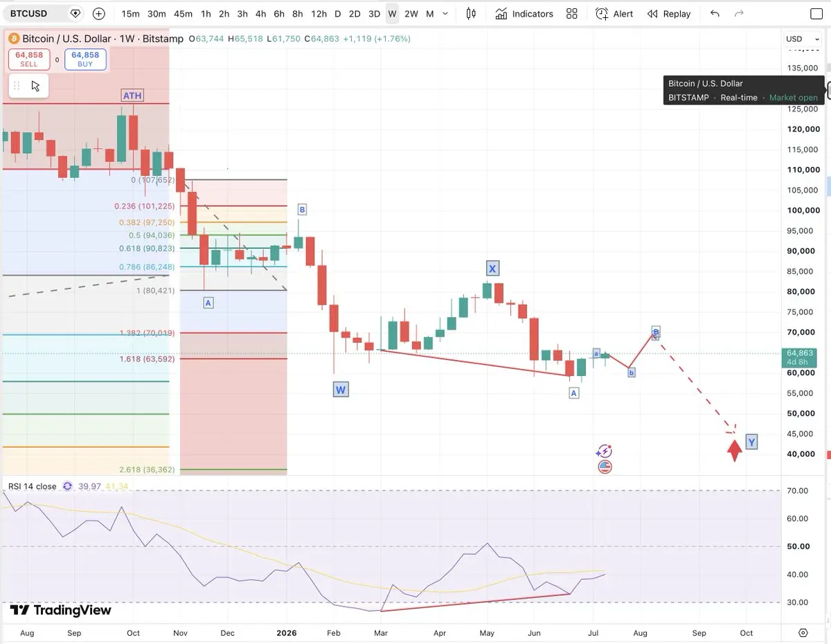Image resolution: width=831 pixels, height=644 pixels.
Task: Open the indicator templates grid icon
Action: pyautogui.click(x=571, y=14)
